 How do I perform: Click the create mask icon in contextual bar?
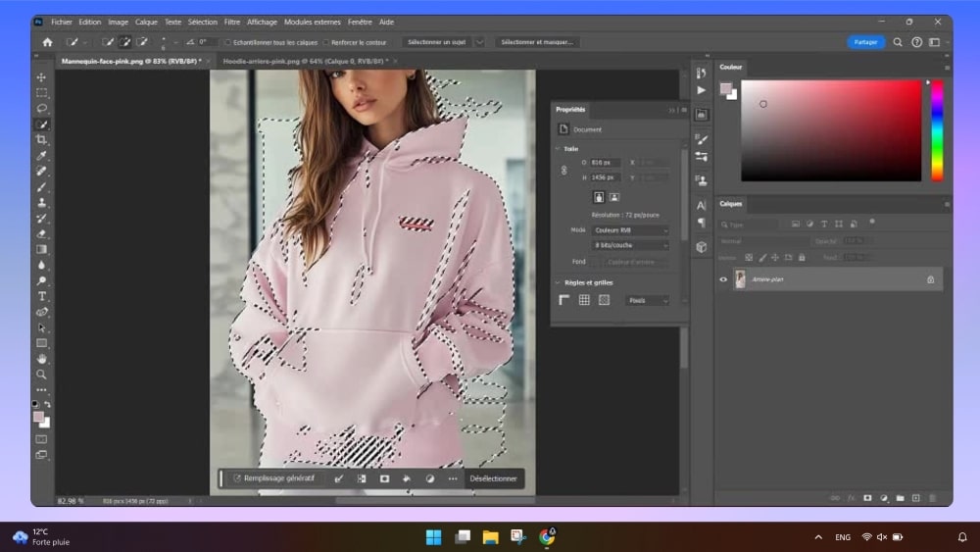384,478
